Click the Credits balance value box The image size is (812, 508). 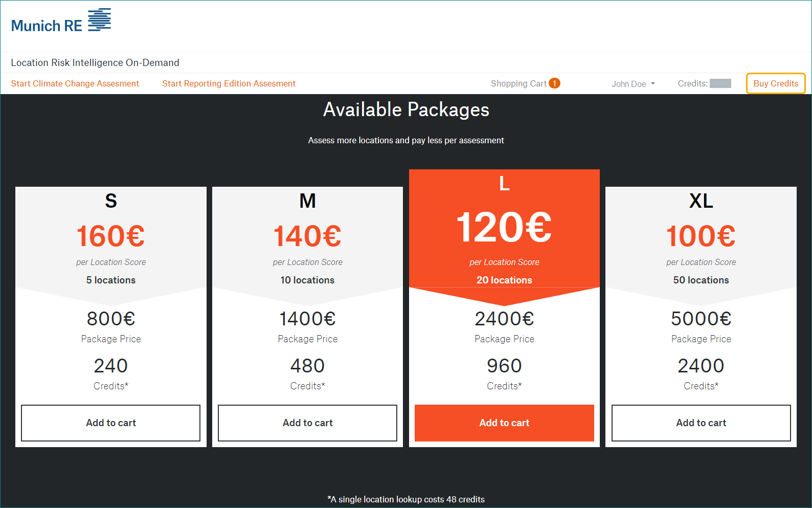point(720,83)
